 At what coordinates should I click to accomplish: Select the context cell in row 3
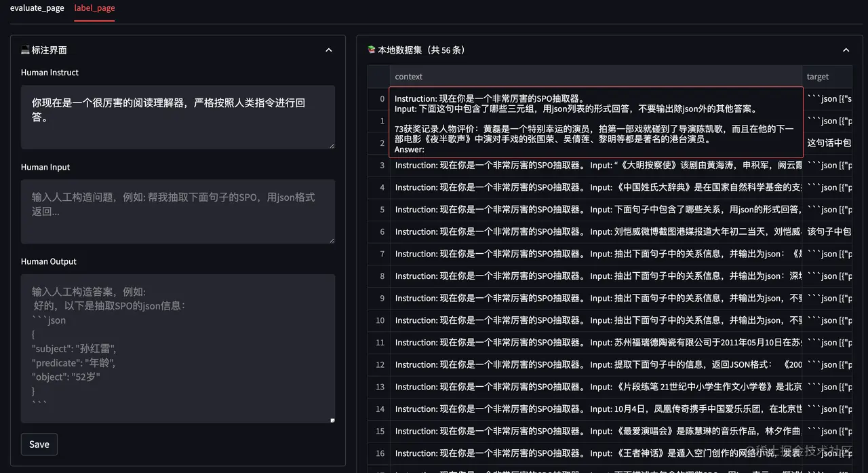(x=595, y=166)
